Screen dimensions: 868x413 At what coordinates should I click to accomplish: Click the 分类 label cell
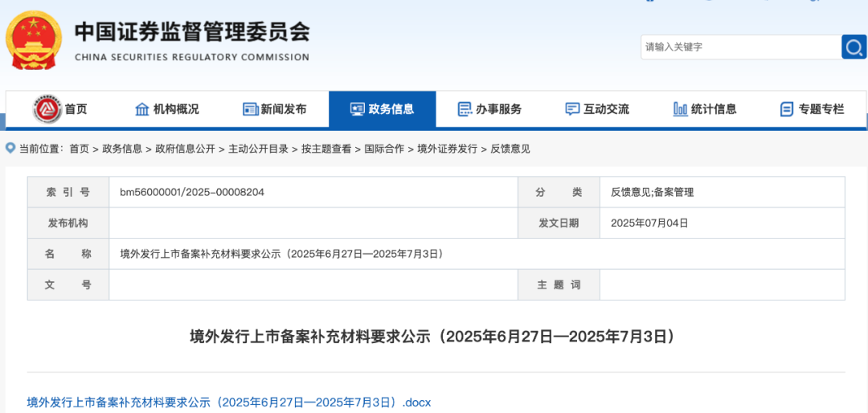coord(559,192)
